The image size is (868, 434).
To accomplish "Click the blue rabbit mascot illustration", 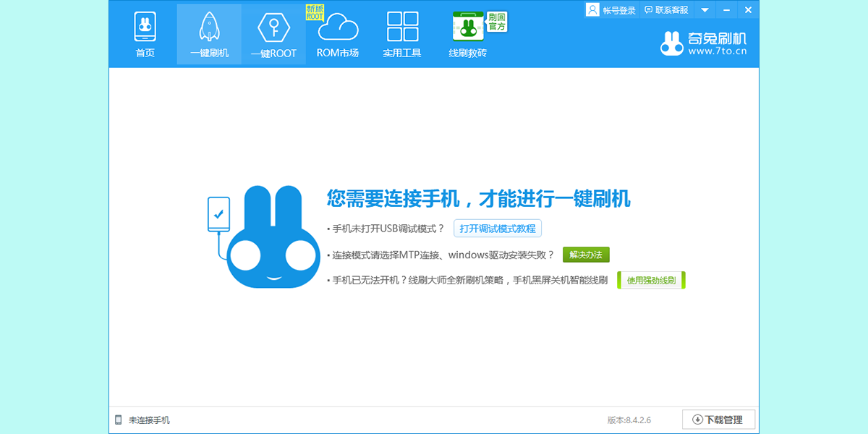I will (271, 239).
